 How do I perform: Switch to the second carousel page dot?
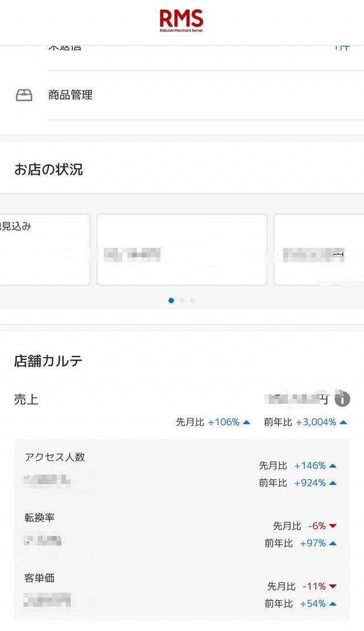(182, 300)
